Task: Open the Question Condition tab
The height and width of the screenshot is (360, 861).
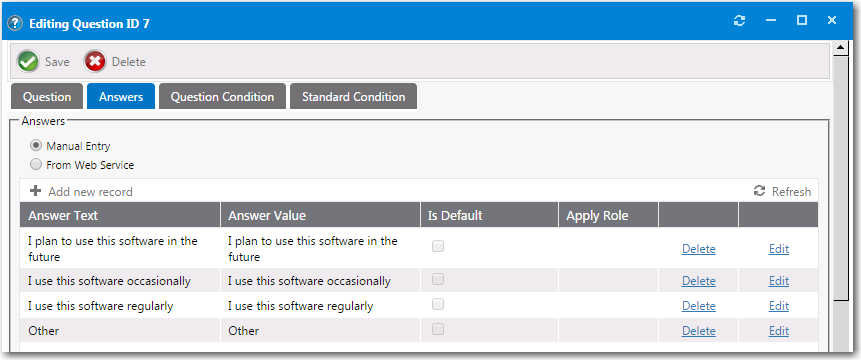Action: click(x=222, y=97)
